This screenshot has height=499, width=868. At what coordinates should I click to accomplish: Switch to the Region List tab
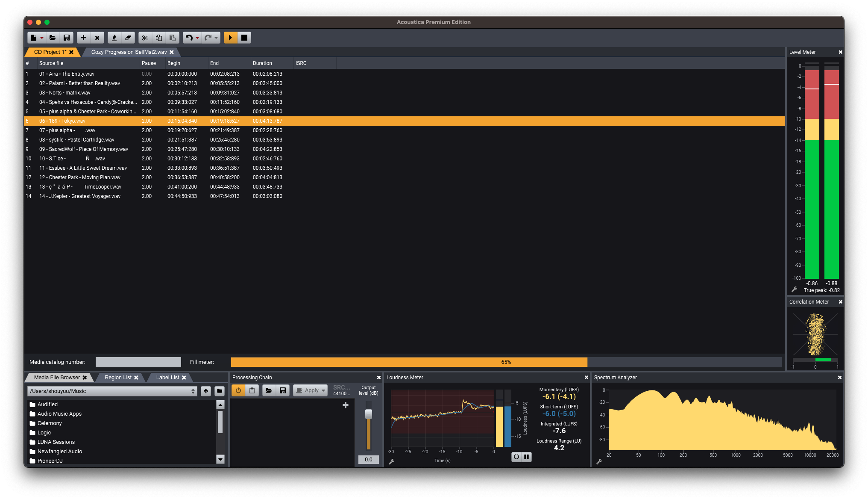pos(118,378)
